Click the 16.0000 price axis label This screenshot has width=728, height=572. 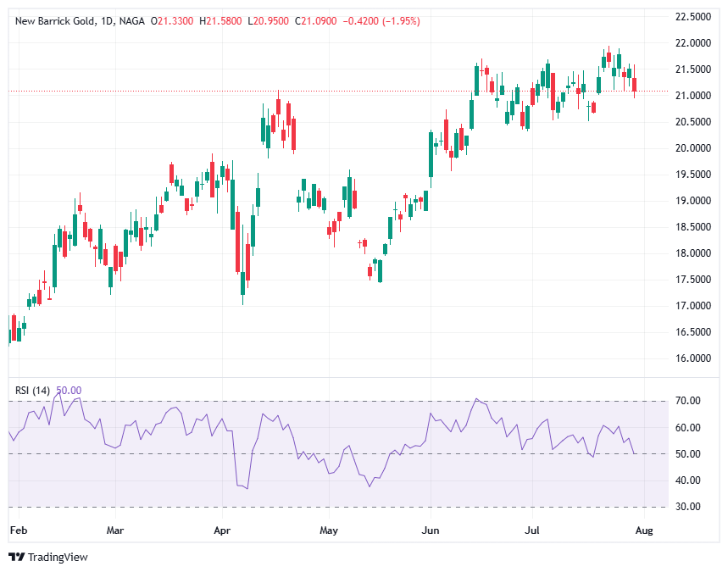coord(692,358)
